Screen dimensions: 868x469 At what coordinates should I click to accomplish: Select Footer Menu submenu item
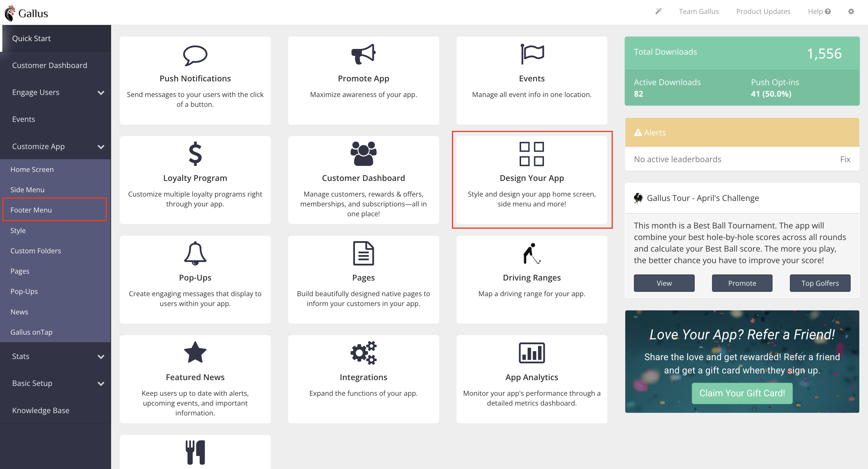56,210
